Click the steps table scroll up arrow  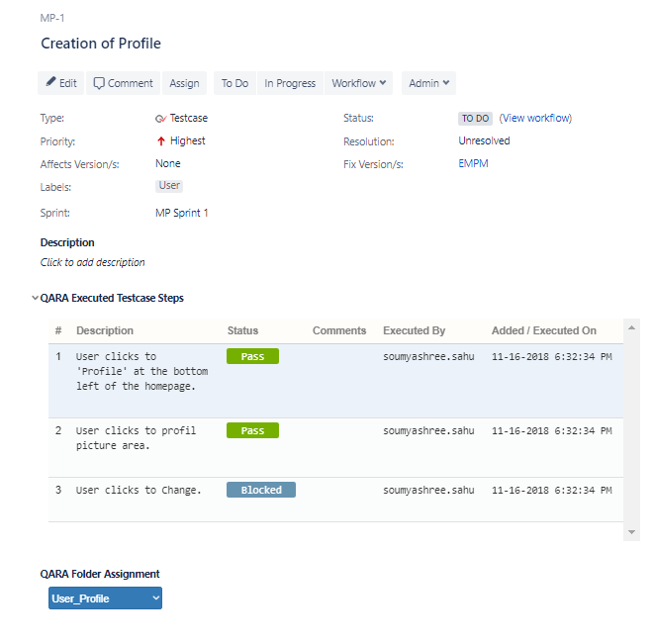(631, 327)
